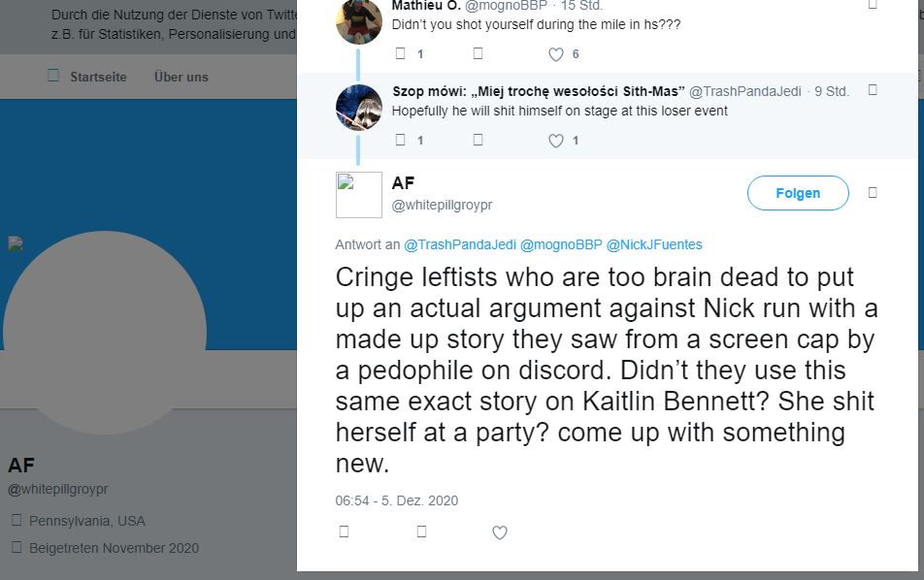Click the raccoon avatar of TrashPandaJedi
Screen dimensions: 924x580
click(359, 108)
